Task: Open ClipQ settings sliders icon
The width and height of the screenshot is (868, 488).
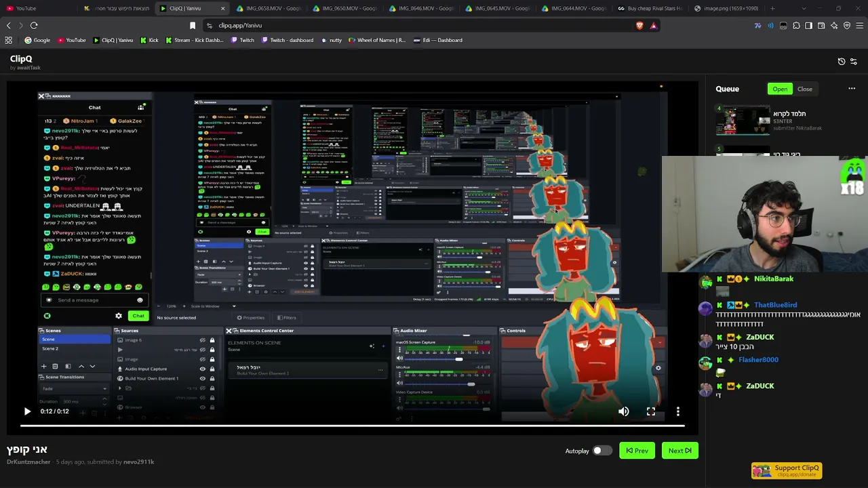Action: coord(854,61)
